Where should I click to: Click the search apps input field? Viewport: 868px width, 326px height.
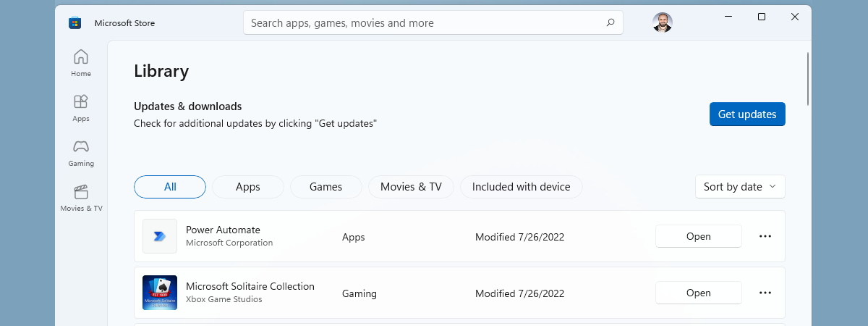(x=423, y=23)
